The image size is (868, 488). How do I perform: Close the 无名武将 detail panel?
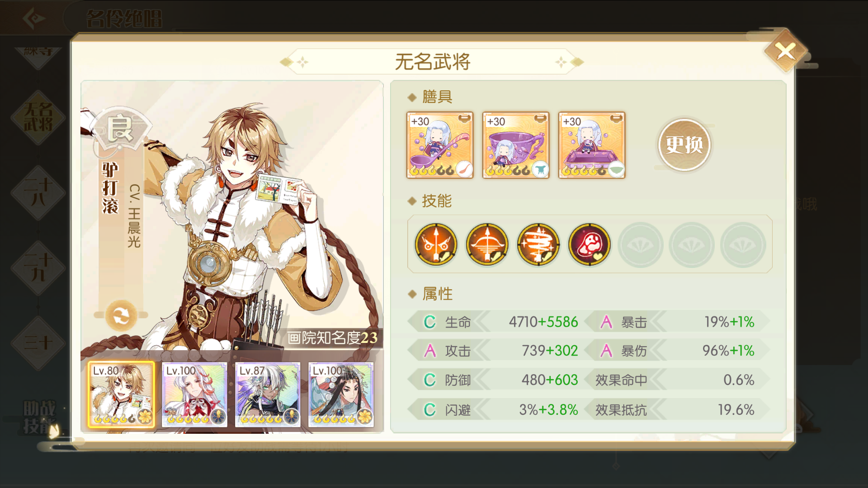786,51
